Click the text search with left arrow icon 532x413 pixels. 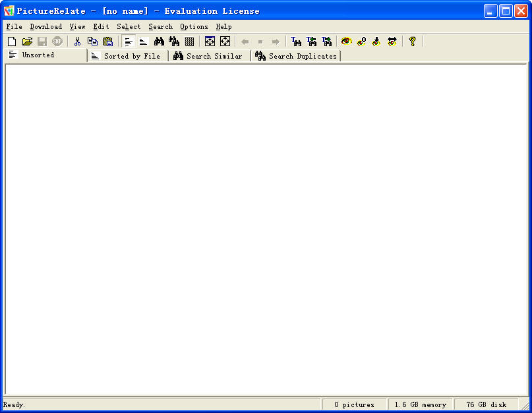[x=311, y=41]
